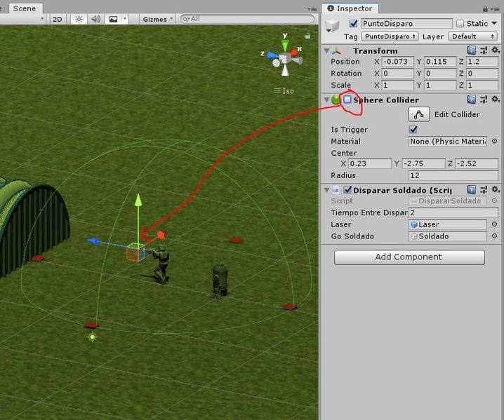
Task: Click the green Y move gizmo arrow
Action: click(138, 201)
